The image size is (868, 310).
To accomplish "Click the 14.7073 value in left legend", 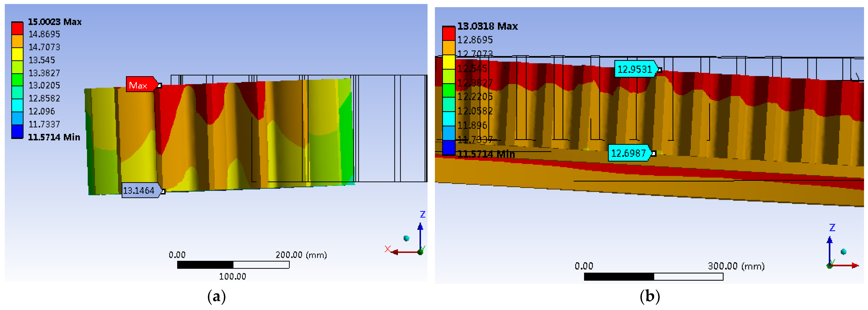I will (x=44, y=47).
